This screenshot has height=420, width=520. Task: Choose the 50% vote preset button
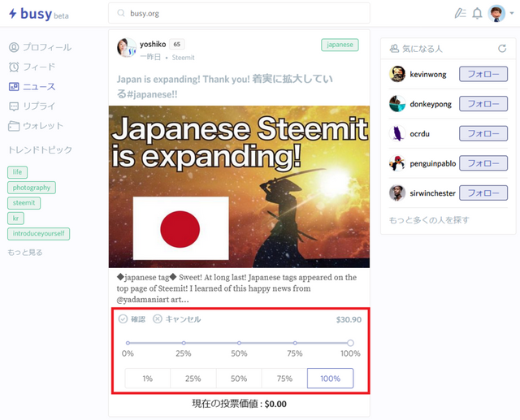tap(239, 379)
